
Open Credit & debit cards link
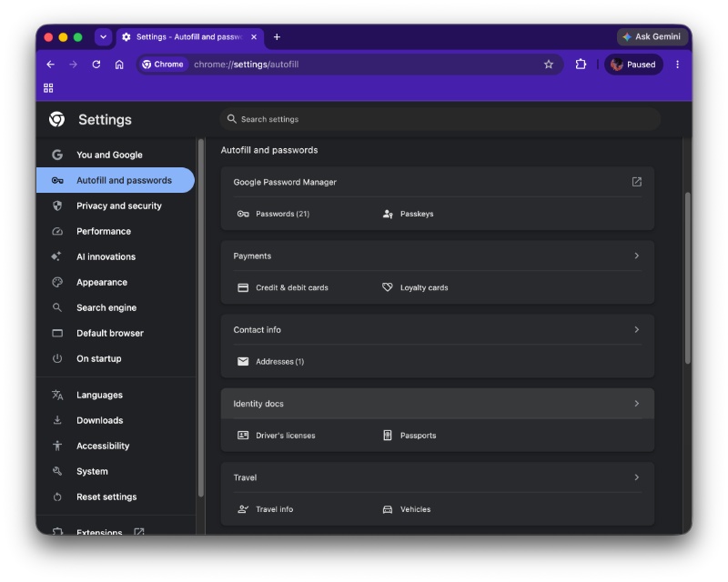291,287
